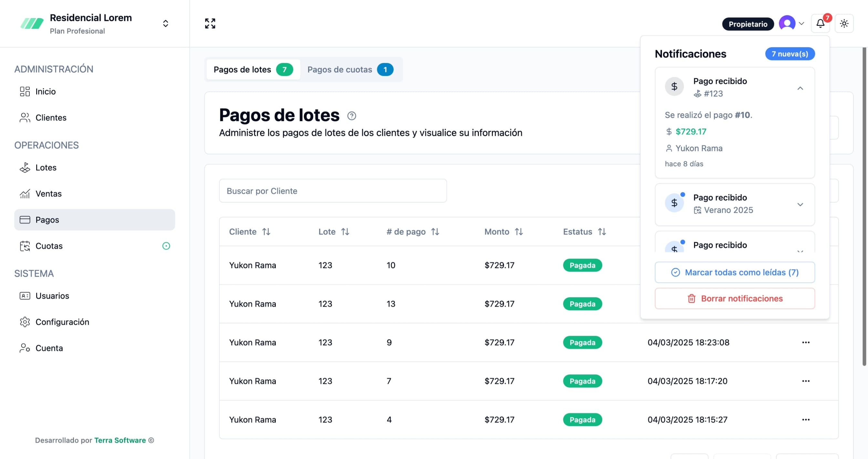Screen dimensions: 868x459
Task: Click the fullscreen expand icon
Action: tap(210, 23)
